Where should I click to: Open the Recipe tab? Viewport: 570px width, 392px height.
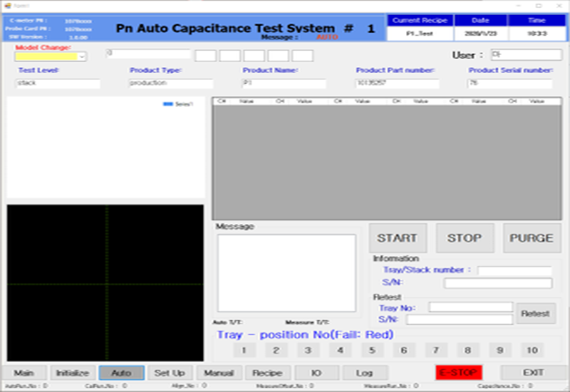click(x=267, y=373)
